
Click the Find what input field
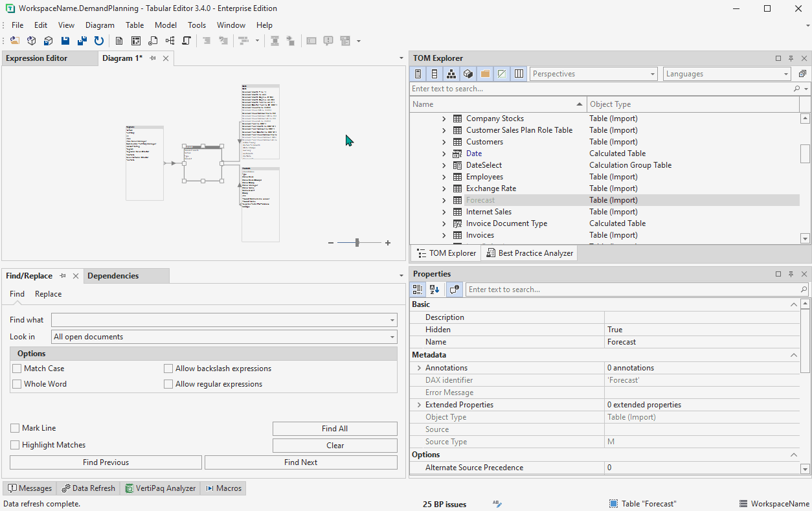pyautogui.click(x=220, y=319)
